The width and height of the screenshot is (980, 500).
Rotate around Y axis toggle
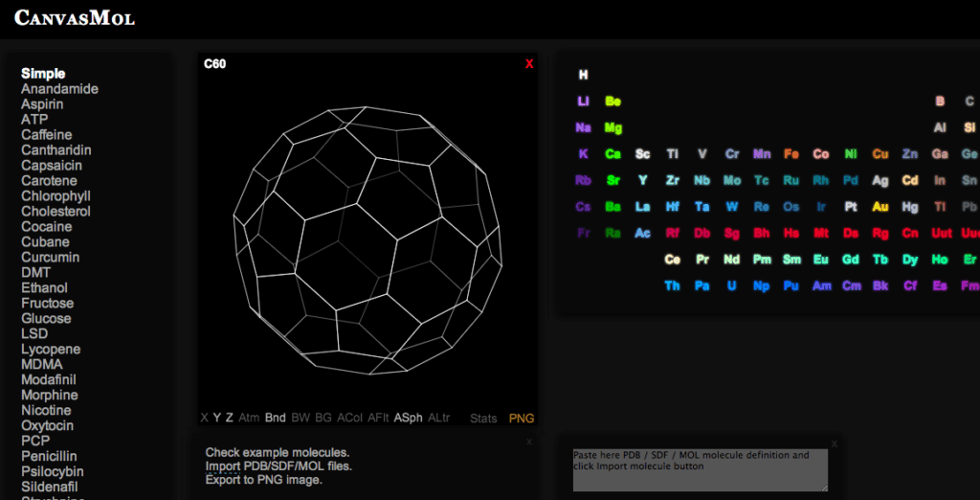point(217,418)
